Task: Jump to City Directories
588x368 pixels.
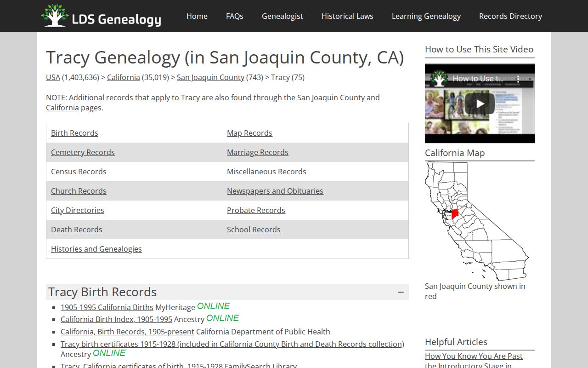Action: coord(78,210)
